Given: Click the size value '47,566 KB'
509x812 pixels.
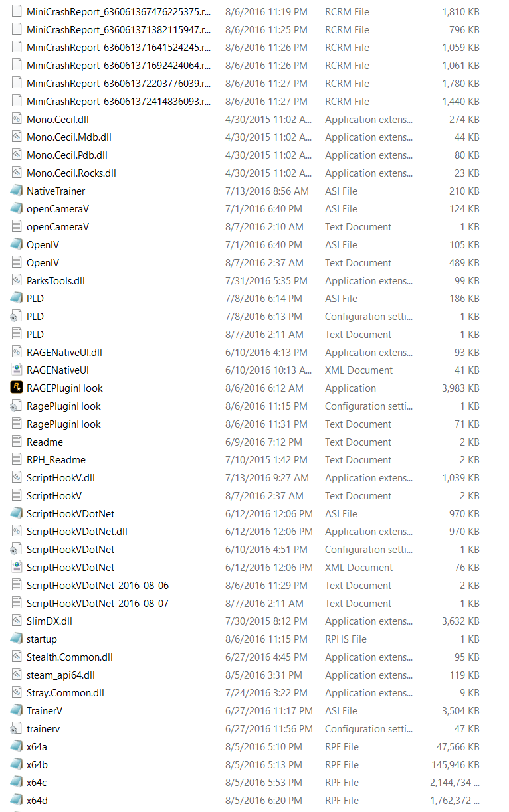Looking at the screenshot, I should (x=458, y=747).
